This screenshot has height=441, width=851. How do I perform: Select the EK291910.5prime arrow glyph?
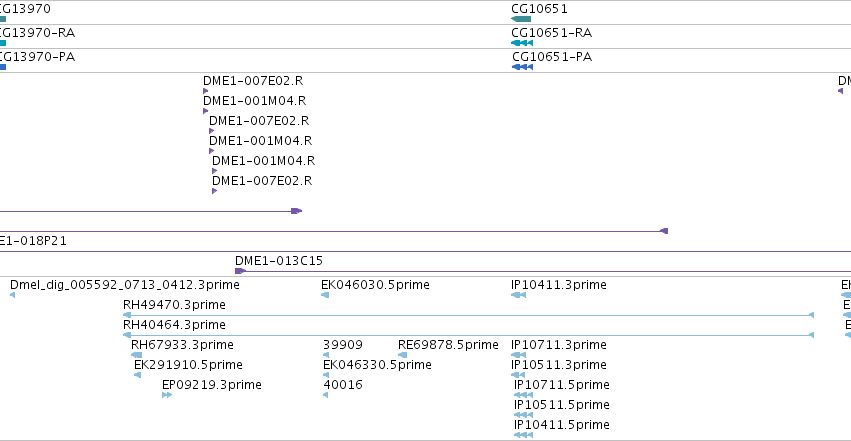click(137, 375)
